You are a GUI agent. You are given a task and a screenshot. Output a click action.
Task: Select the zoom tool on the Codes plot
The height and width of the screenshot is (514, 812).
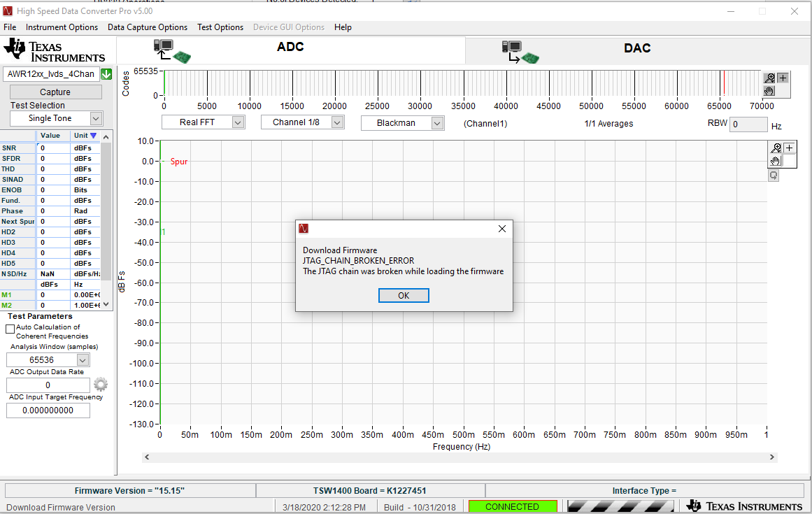[769, 78]
